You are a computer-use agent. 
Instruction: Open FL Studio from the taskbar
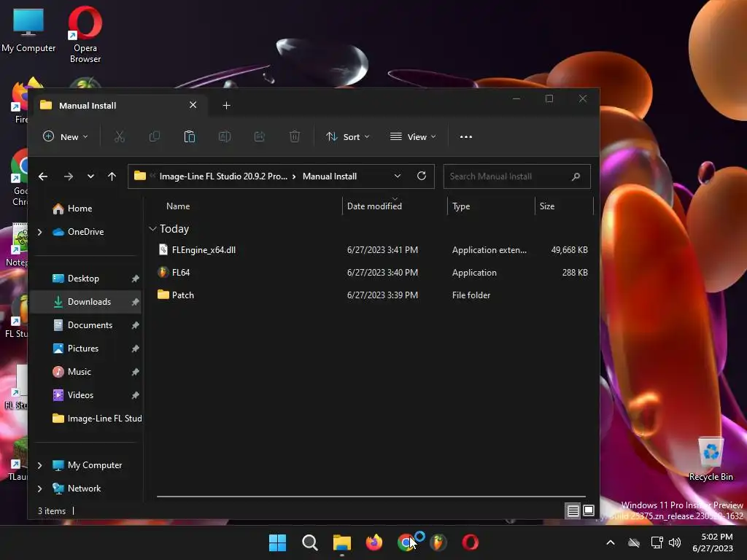438,542
